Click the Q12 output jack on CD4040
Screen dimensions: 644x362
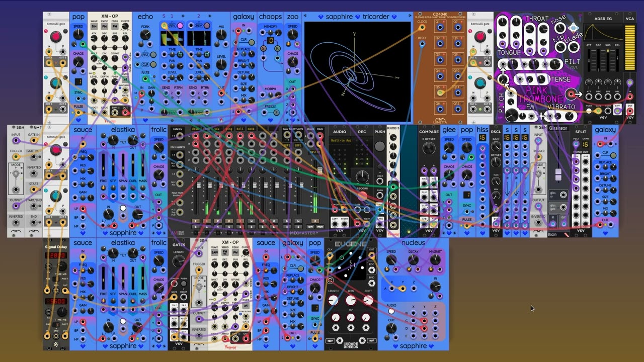(x=458, y=109)
